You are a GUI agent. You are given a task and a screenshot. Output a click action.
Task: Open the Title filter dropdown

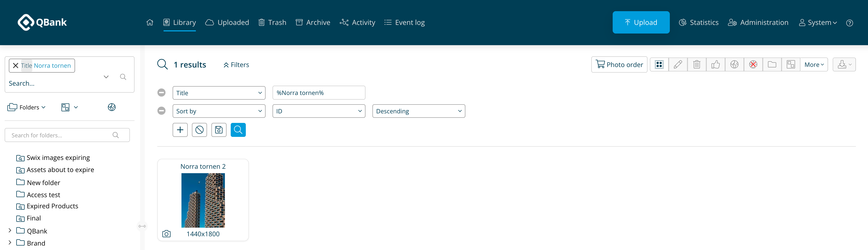(219, 93)
